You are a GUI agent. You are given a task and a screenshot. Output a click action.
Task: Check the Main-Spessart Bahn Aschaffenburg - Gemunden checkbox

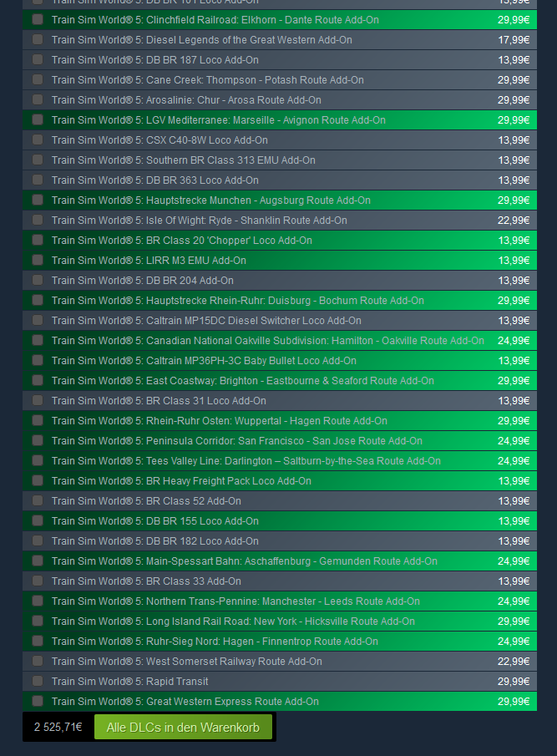coord(38,561)
